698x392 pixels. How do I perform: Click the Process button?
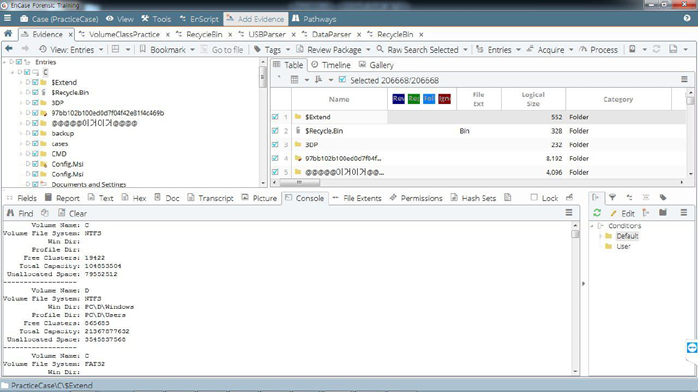click(598, 49)
